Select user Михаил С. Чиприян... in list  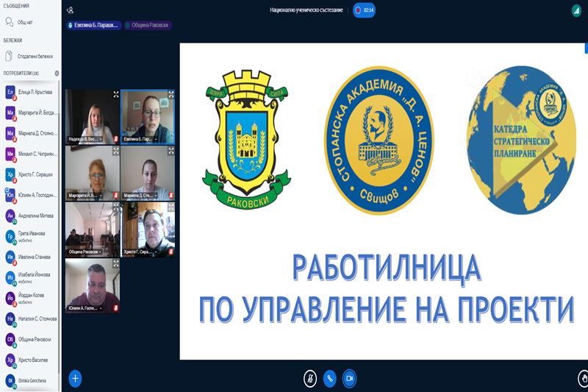click(x=31, y=154)
